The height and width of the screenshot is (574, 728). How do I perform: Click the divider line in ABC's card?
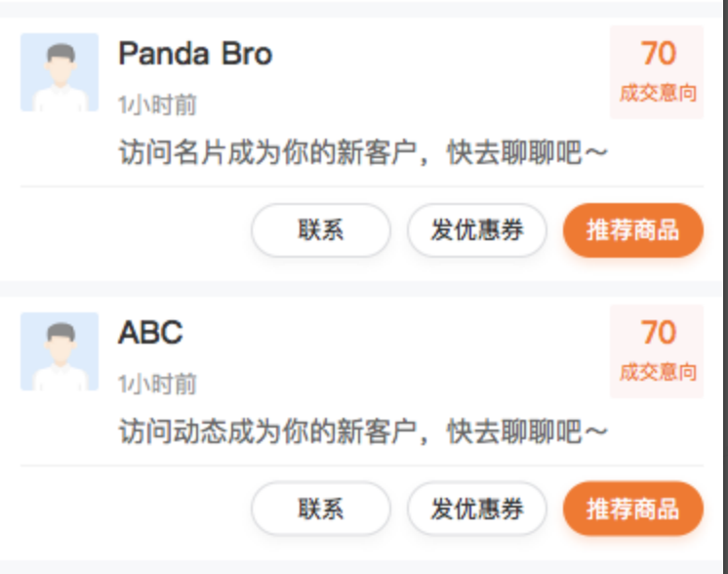pos(361,466)
